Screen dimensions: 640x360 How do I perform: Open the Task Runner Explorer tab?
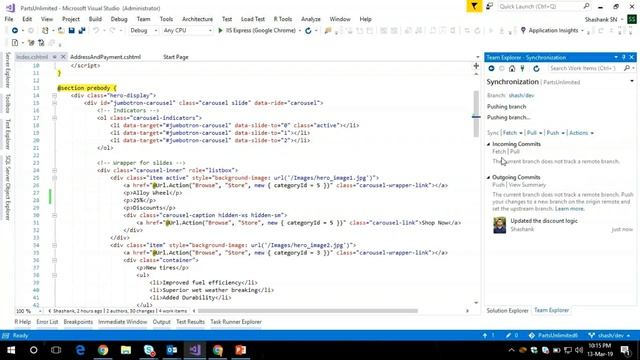click(x=236, y=322)
